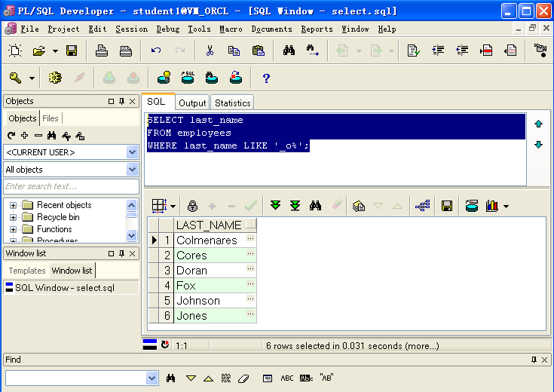The height and width of the screenshot is (392, 554).
Task: Click the ellipsis button in Colmenares row
Action: pos(250,239)
